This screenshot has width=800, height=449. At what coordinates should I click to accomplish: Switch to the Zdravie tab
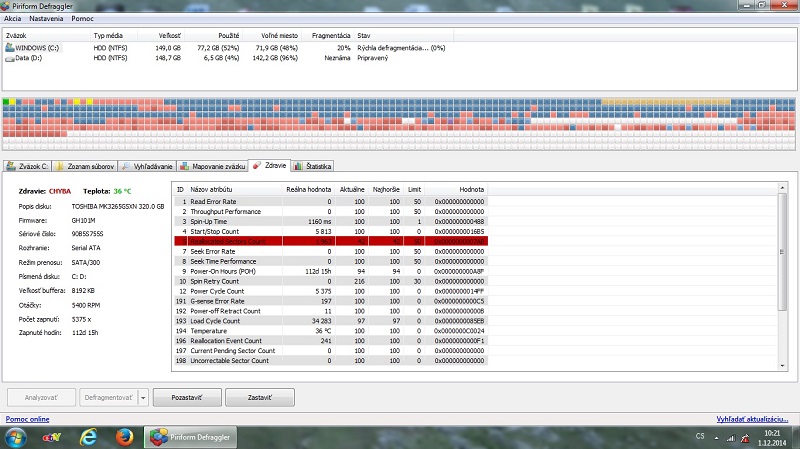click(x=269, y=165)
